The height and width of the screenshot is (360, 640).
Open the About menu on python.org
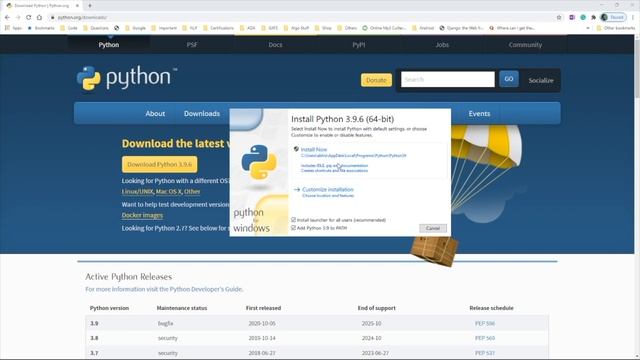click(x=155, y=113)
